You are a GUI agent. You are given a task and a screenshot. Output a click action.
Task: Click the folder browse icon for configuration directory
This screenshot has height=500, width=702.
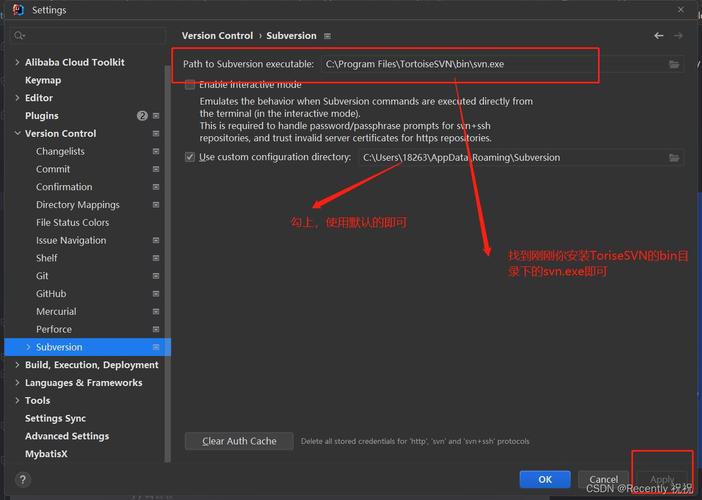[x=675, y=158]
